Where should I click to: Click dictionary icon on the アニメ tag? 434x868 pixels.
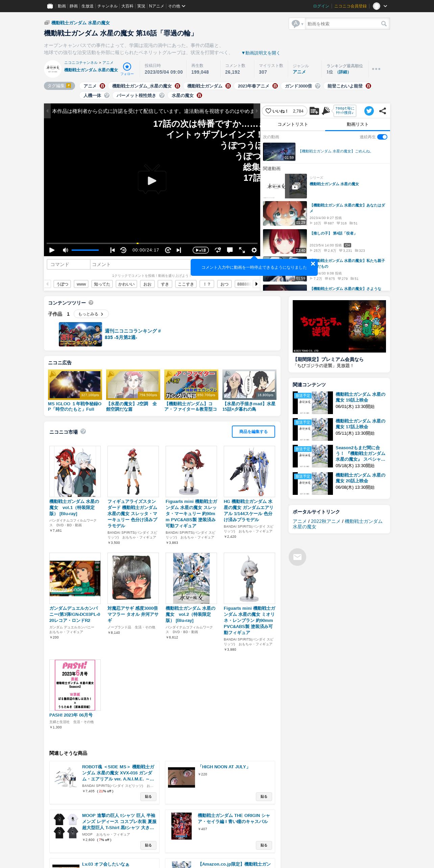coord(102,86)
